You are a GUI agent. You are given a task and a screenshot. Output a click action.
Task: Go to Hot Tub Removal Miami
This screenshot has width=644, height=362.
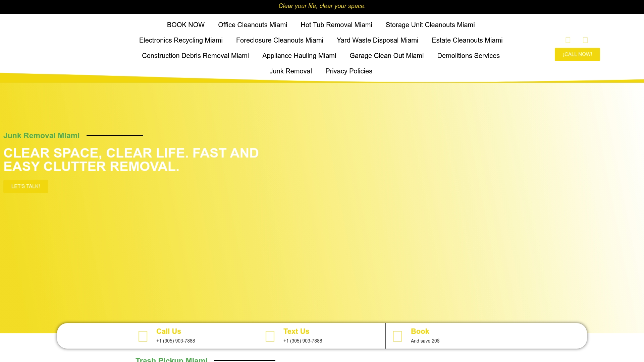click(x=336, y=25)
